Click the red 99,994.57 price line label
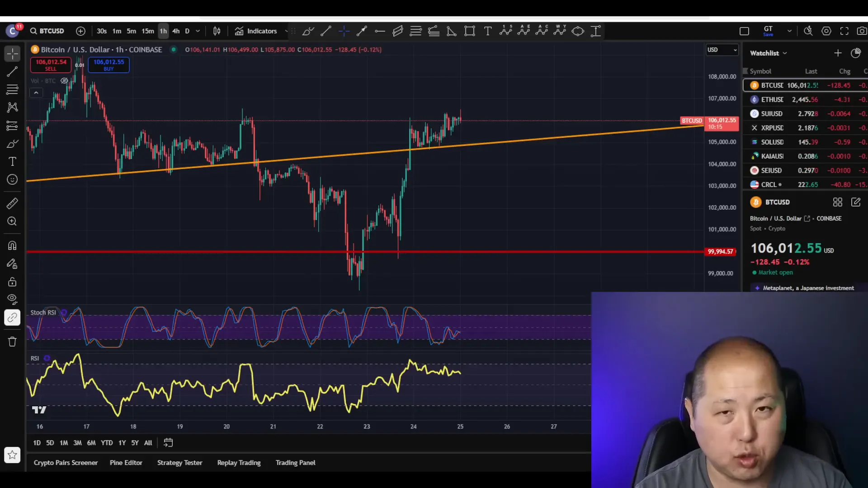This screenshot has width=868, height=488. tap(720, 252)
